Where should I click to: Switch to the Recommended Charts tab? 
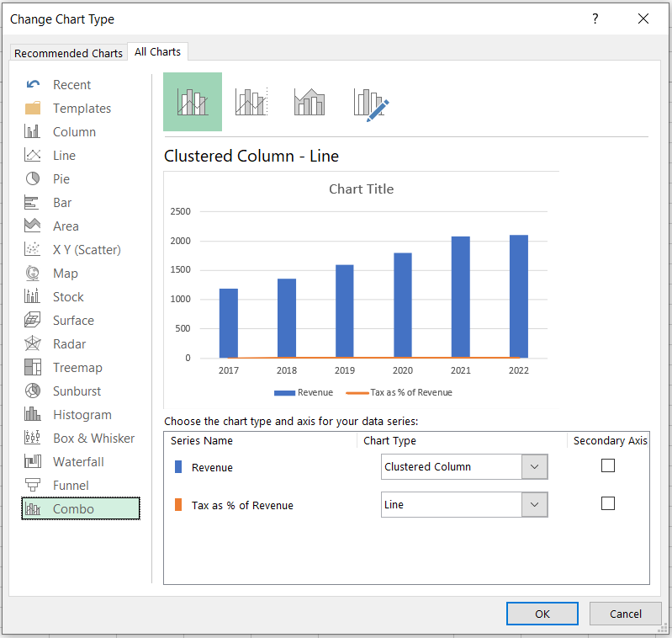pos(68,53)
